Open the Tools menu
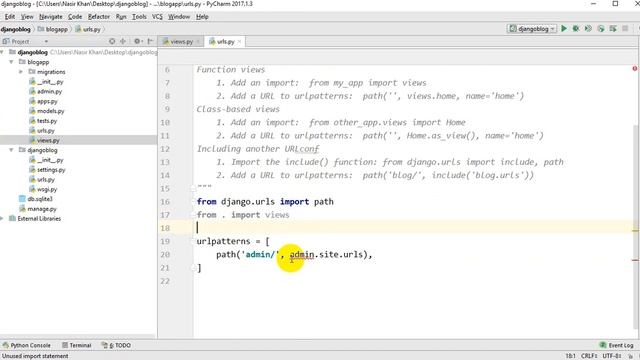Screen dimensions: 640x360 tap(139, 17)
